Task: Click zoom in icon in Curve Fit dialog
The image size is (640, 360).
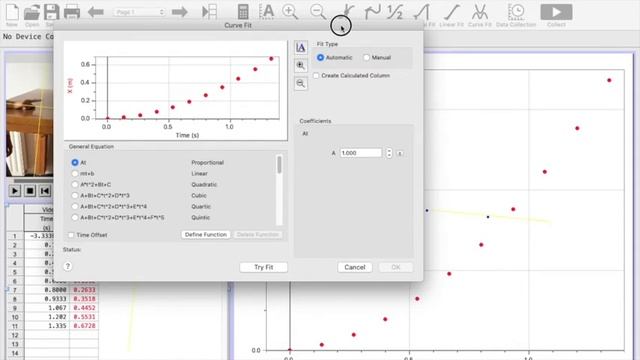Action: 301,65
